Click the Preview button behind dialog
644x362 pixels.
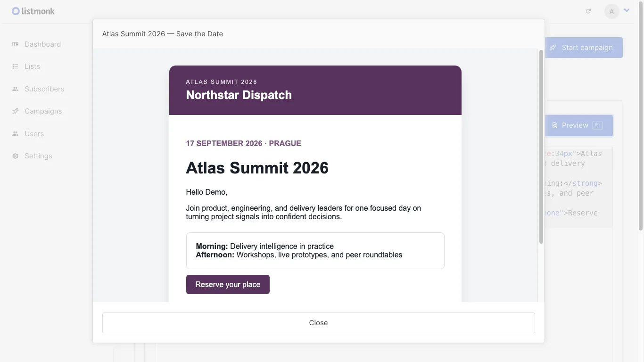(x=579, y=125)
